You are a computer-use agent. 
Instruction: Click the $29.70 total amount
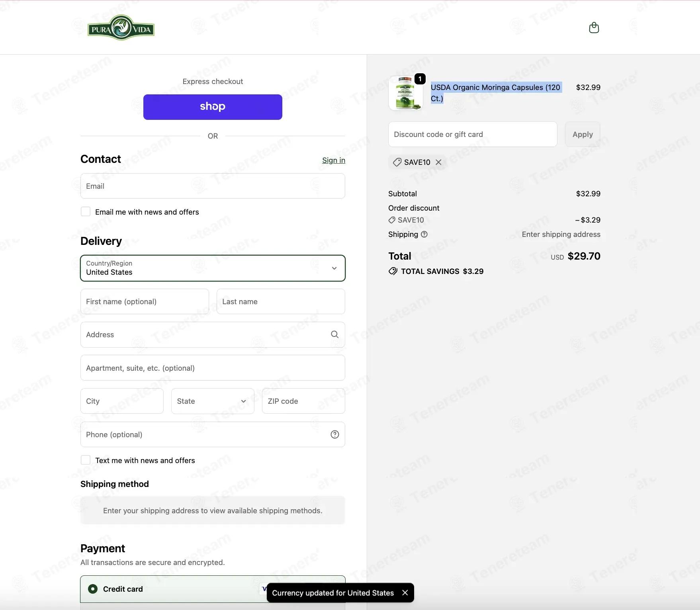coord(584,256)
